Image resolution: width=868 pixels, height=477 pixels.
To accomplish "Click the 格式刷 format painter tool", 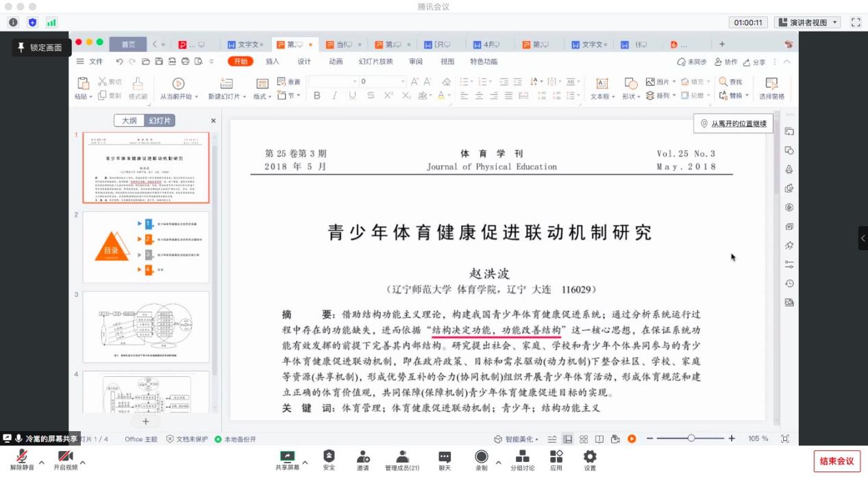I will click(x=138, y=88).
